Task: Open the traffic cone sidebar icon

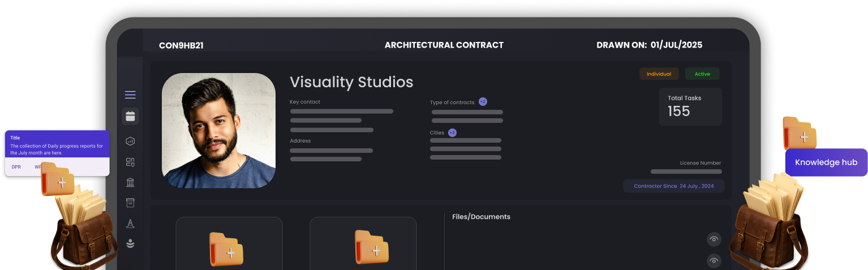Action: [130, 224]
